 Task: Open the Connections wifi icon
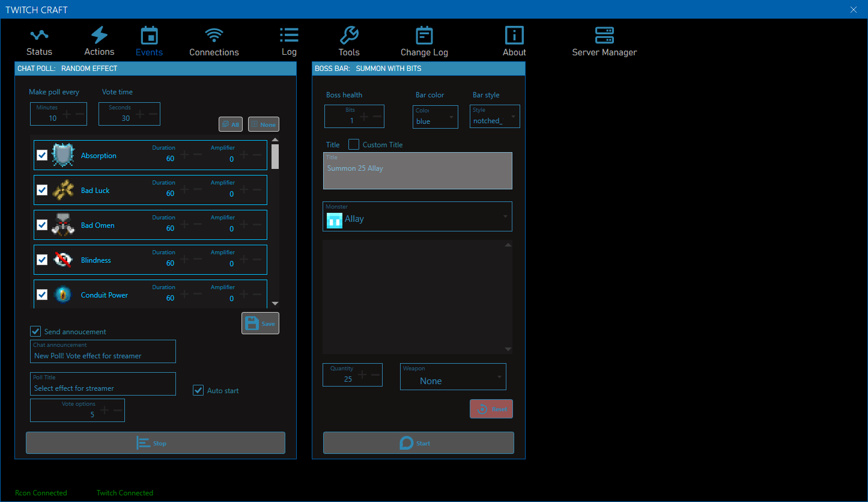tap(214, 35)
